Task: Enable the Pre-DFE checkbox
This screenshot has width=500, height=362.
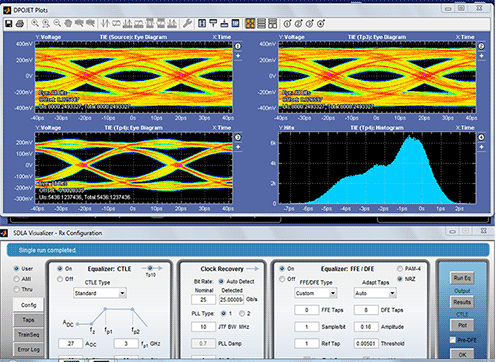Action: (452, 340)
